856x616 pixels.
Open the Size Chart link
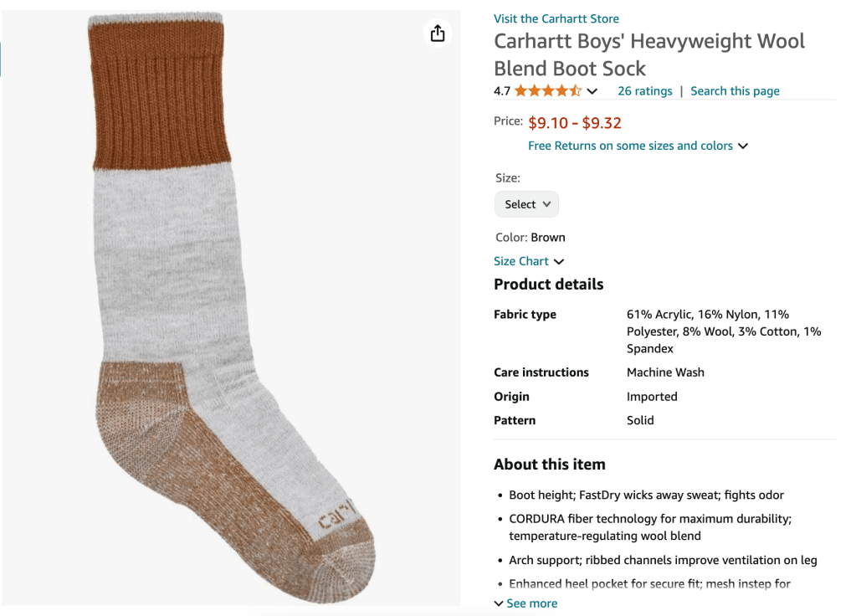[x=521, y=261]
